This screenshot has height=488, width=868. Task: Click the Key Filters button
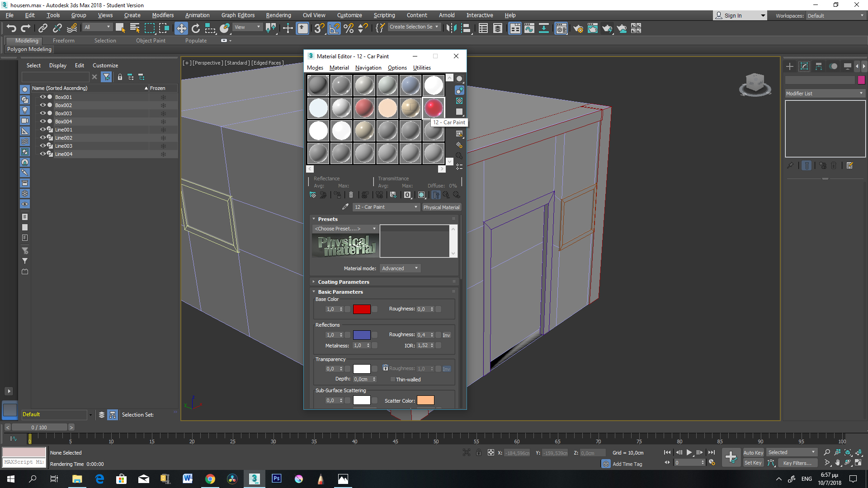pyautogui.click(x=797, y=463)
